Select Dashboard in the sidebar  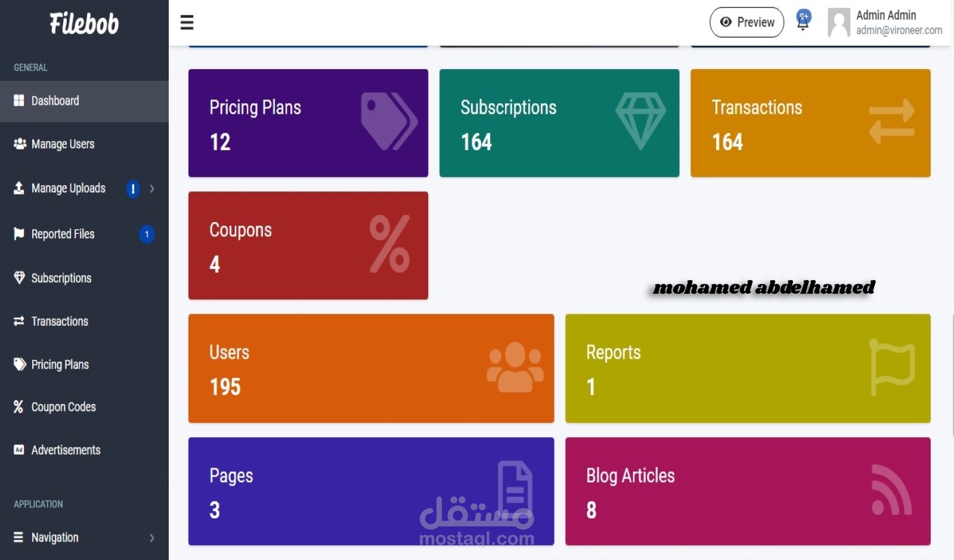point(55,101)
